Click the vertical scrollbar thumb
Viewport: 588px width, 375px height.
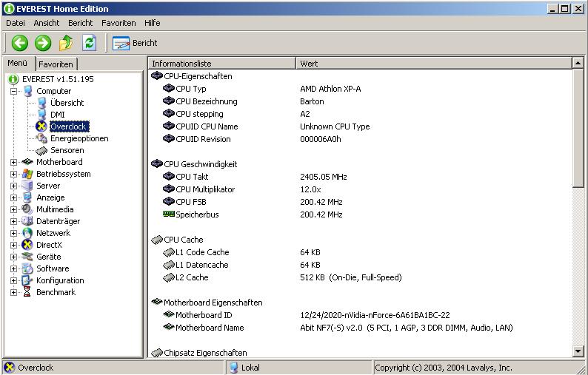tap(578, 126)
